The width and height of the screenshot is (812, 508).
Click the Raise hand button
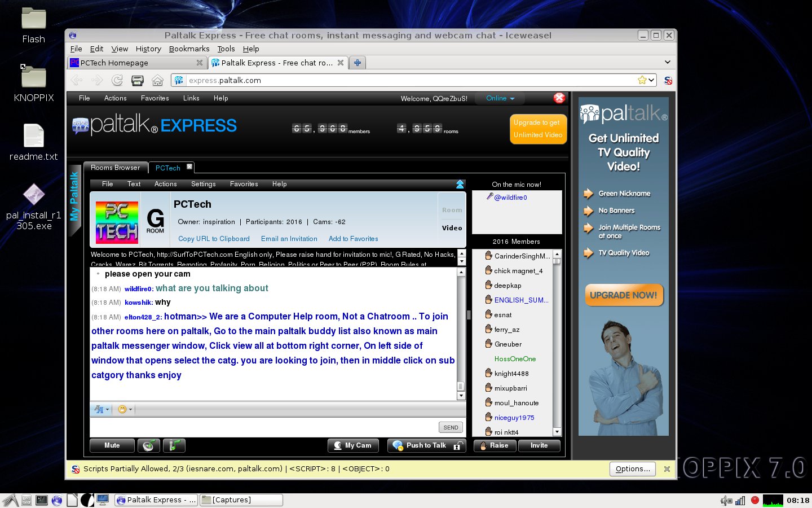[x=495, y=445]
